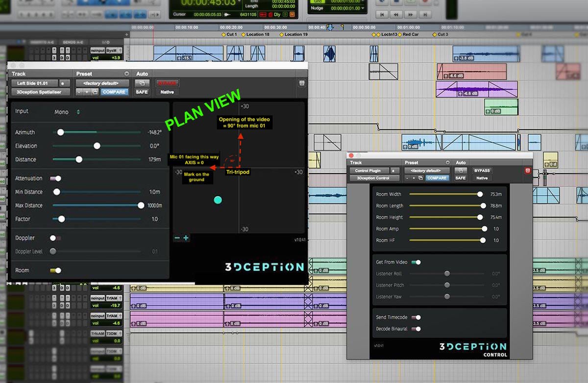Select the purple clip labeled -6.6 dB
Image resolution: width=588 pixels, height=383 pixels.
pos(477,89)
